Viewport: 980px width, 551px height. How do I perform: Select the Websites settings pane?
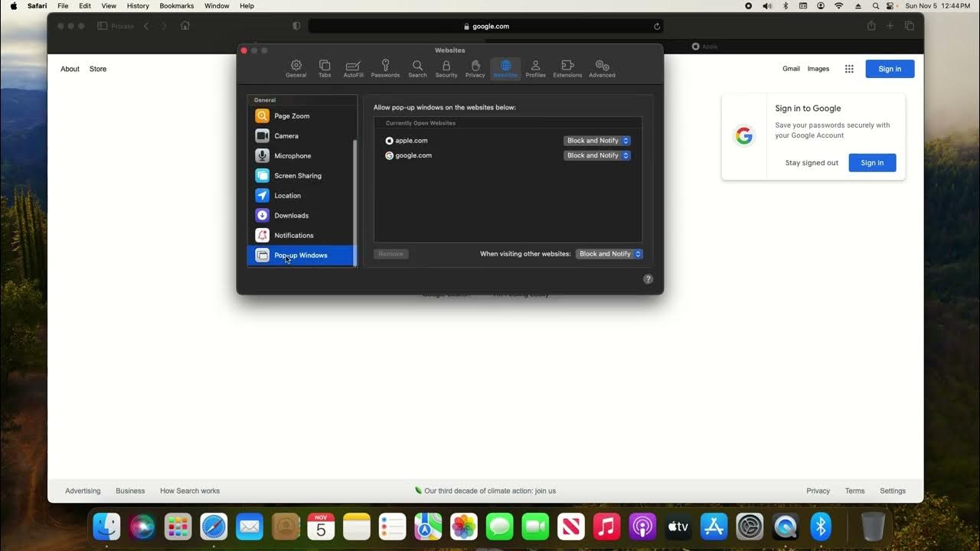[505, 68]
